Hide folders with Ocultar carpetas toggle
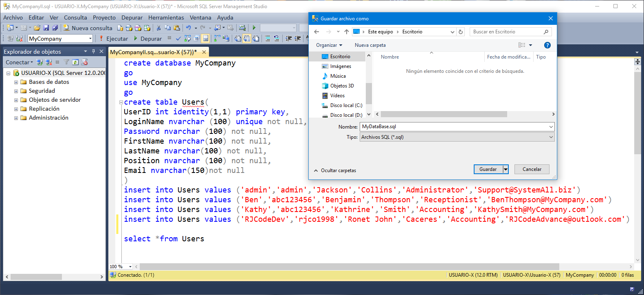The image size is (644, 295). coord(335,170)
